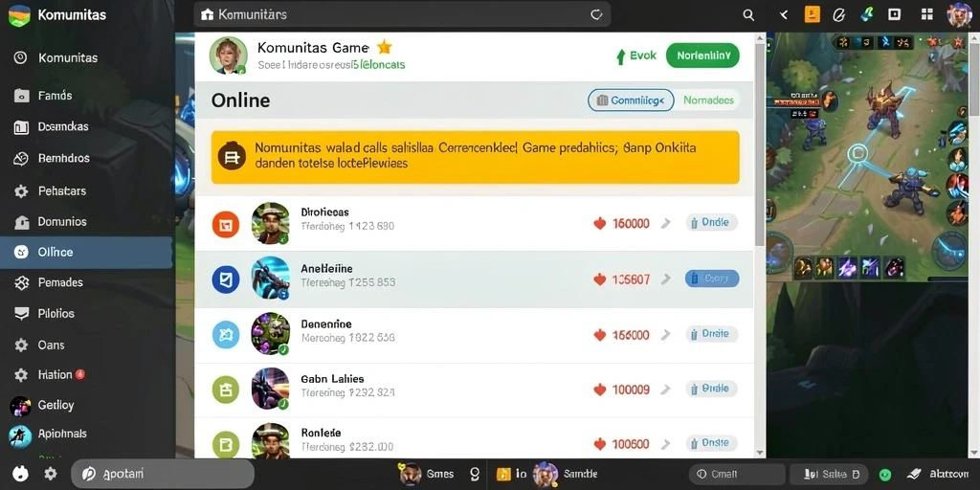Click the list vertical scrollbar thumb
This screenshot has height=490, width=980.
tap(759, 144)
